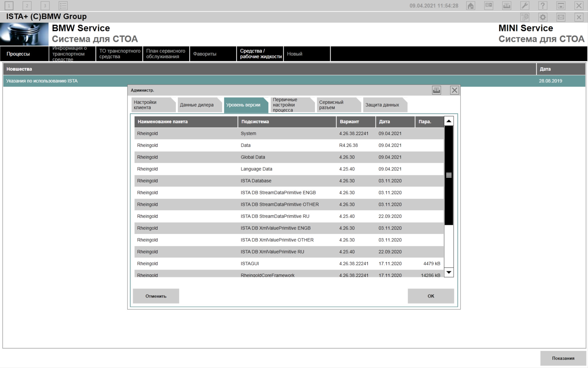
Task: Select ISTA DB StreamDataPrimitive OTHER row
Action: coord(289,204)
